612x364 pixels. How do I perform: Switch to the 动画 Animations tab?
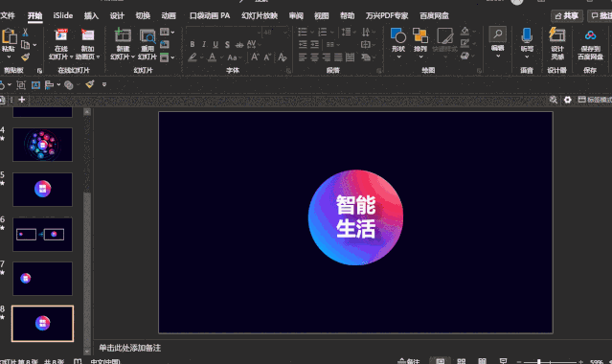coord(169,15)
